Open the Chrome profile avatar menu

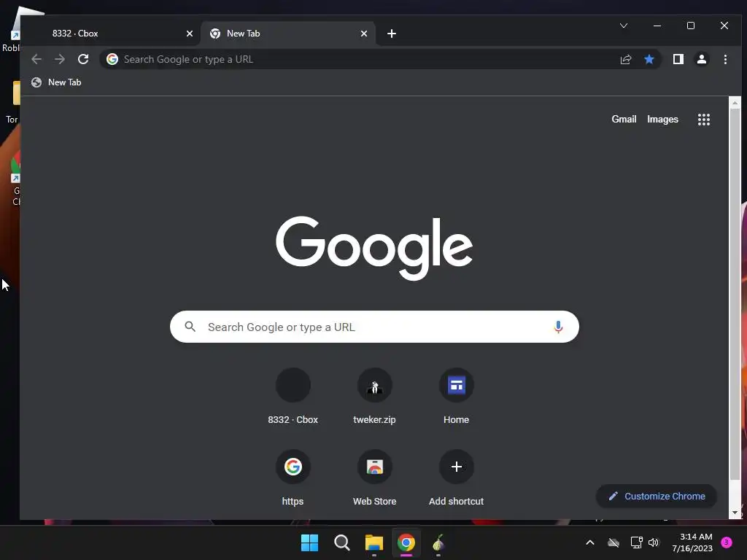tap(701, 59)
